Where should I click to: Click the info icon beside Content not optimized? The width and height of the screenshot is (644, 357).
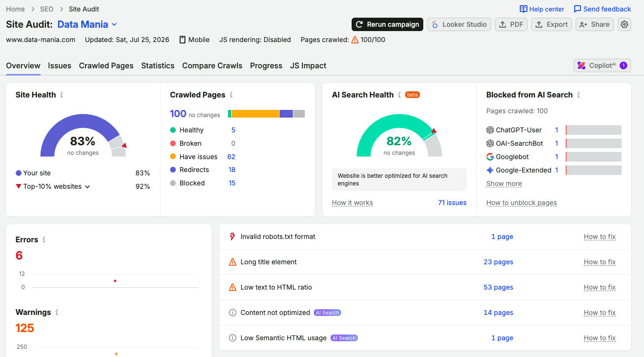(x=233, y=313)
